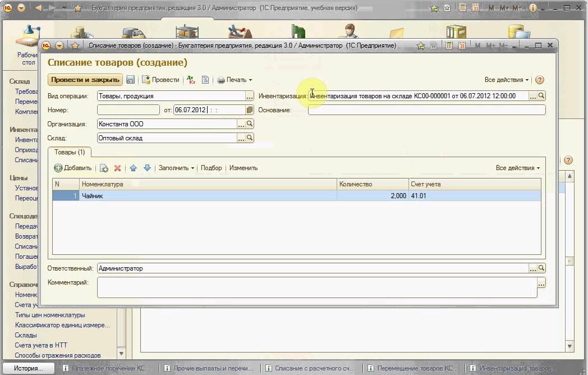
Task: Open the Способы отражения расходов link
Action: click(x=58, y=355)
